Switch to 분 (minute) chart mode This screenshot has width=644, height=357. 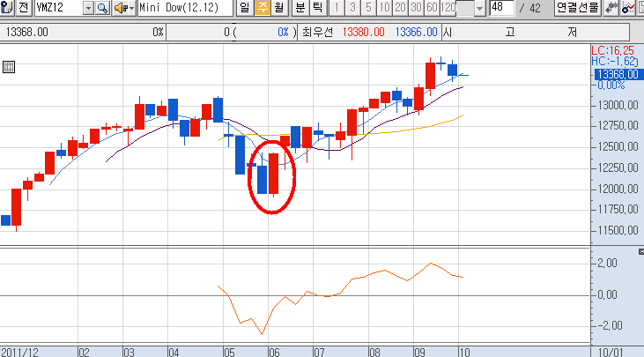(x=300, y=8)
